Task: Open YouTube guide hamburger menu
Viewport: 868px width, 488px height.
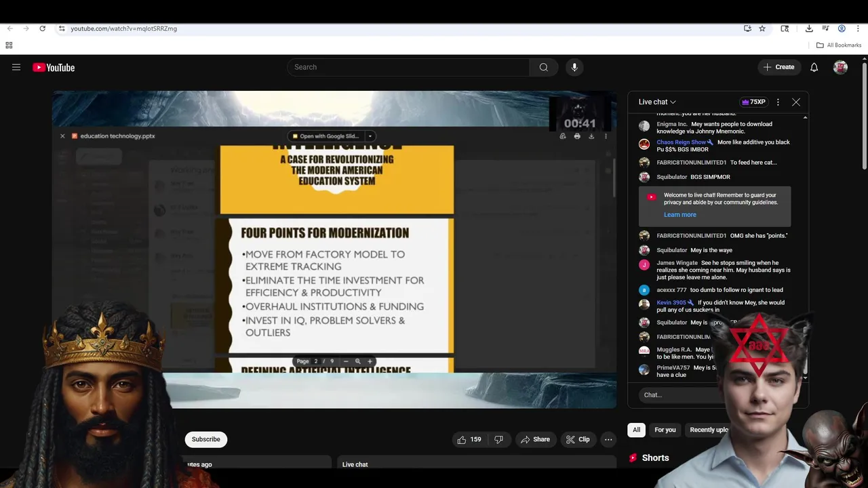Action: click(16, 67)
